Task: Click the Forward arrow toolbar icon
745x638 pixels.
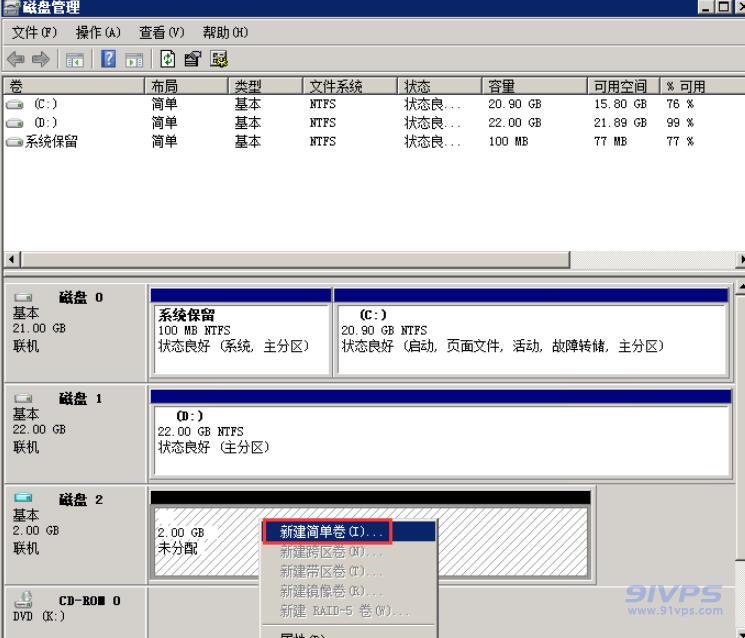Action: 41,59
